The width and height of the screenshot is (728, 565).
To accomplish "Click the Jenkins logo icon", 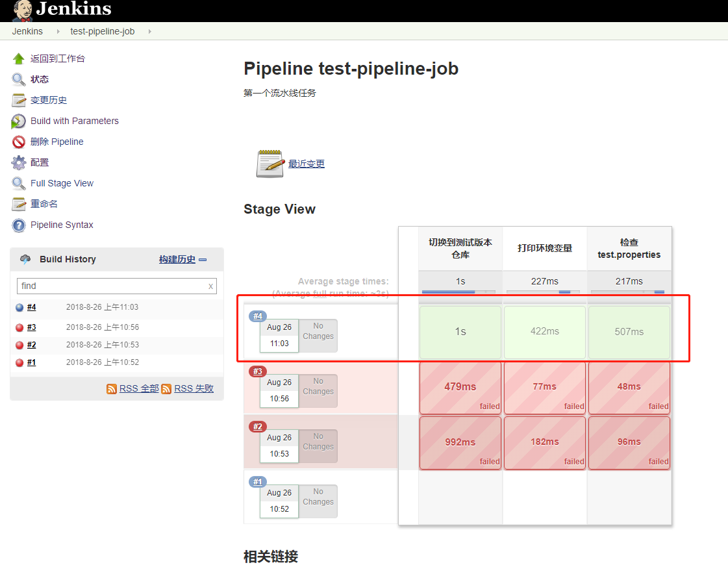I will click(22, 10).
